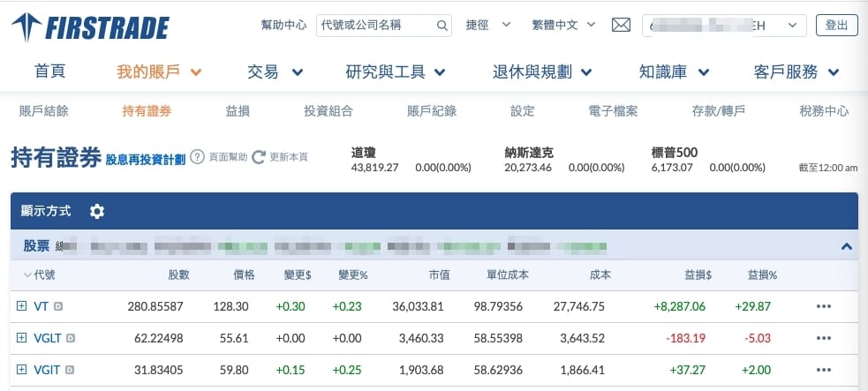Click the VGLT loss value -183.19
Screen dimensions: 868x391
click(x=686, y=338)
